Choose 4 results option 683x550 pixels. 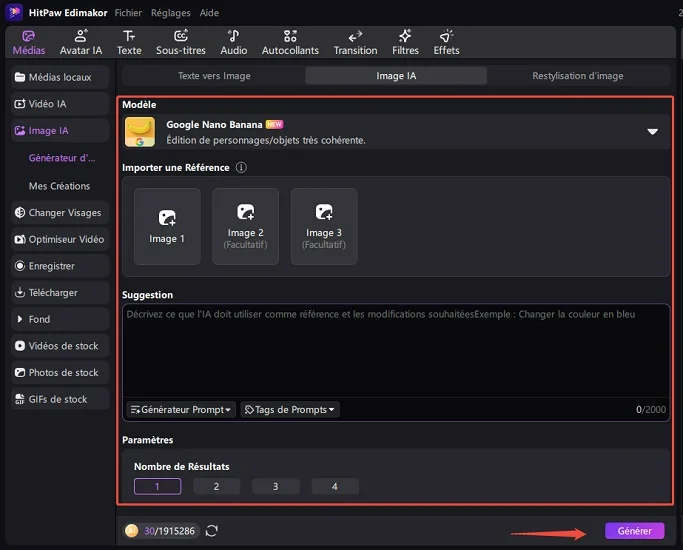pos(334,487)
